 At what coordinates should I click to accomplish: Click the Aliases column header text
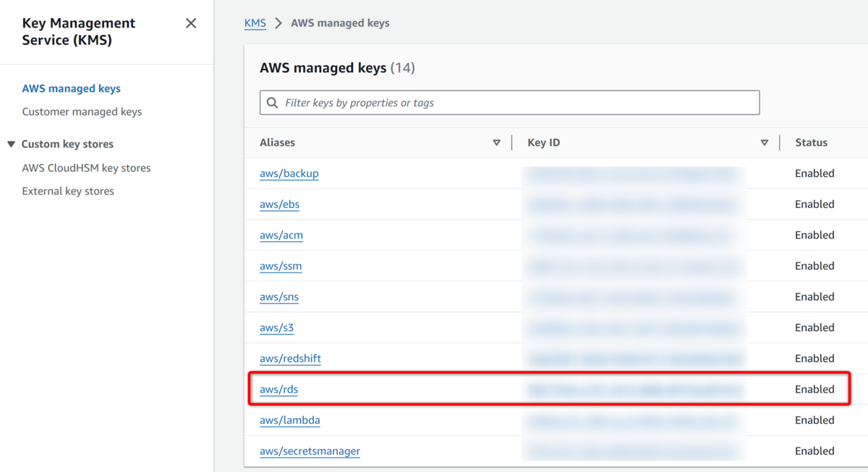(x=277, y=142)
